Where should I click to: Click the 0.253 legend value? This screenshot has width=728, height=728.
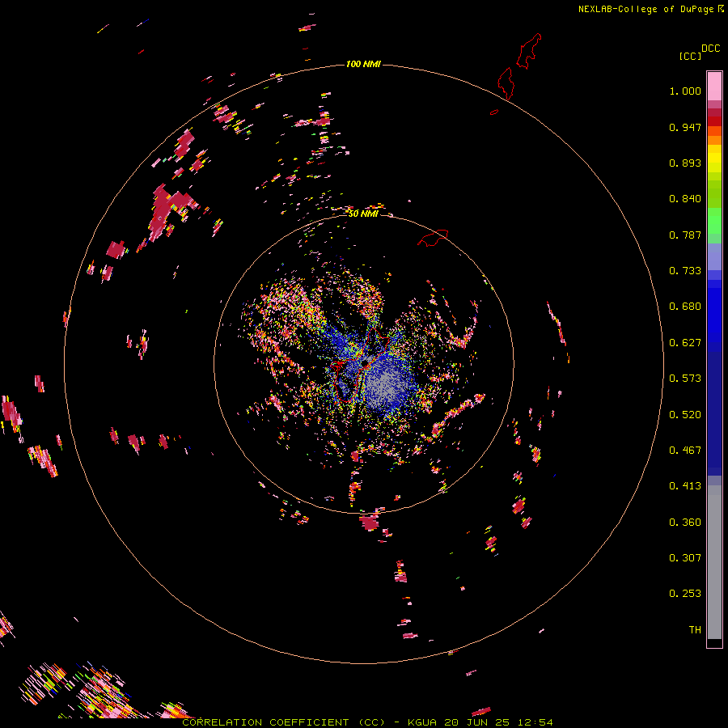coord(685,594)
